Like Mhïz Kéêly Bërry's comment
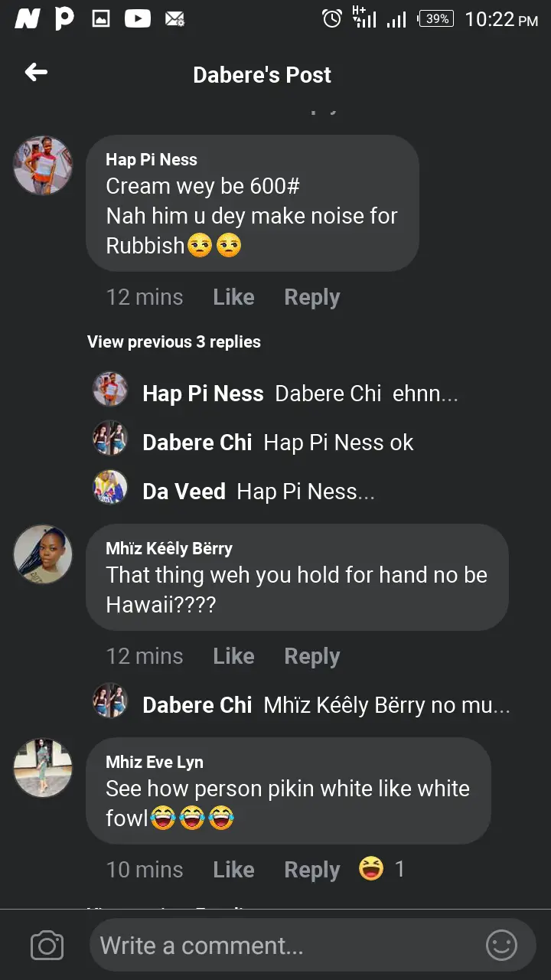Screen dimensions: 551x980 (233, 656)
